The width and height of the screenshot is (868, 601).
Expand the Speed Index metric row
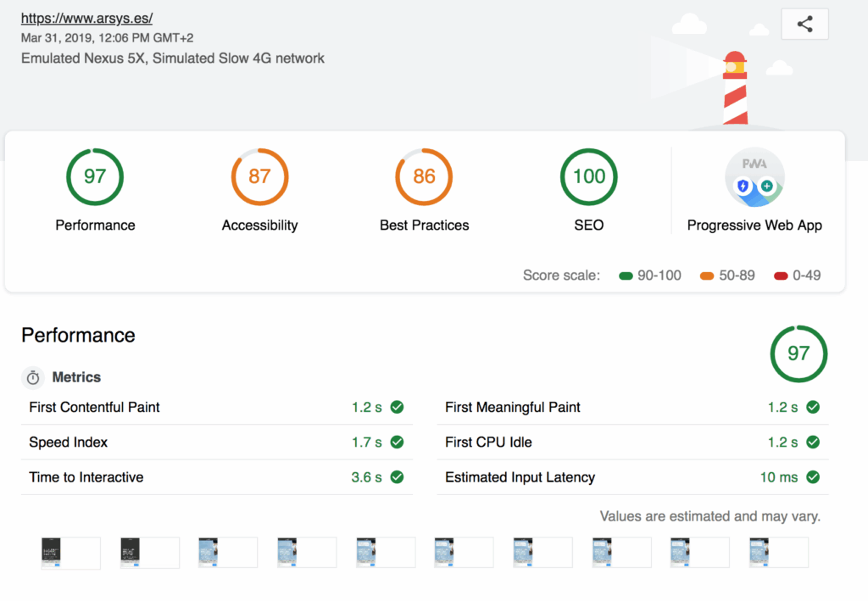(x=68, y=442)
